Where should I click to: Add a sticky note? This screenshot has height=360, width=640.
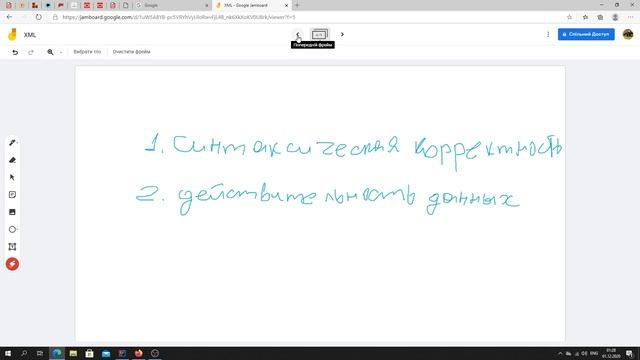point(12,195)
